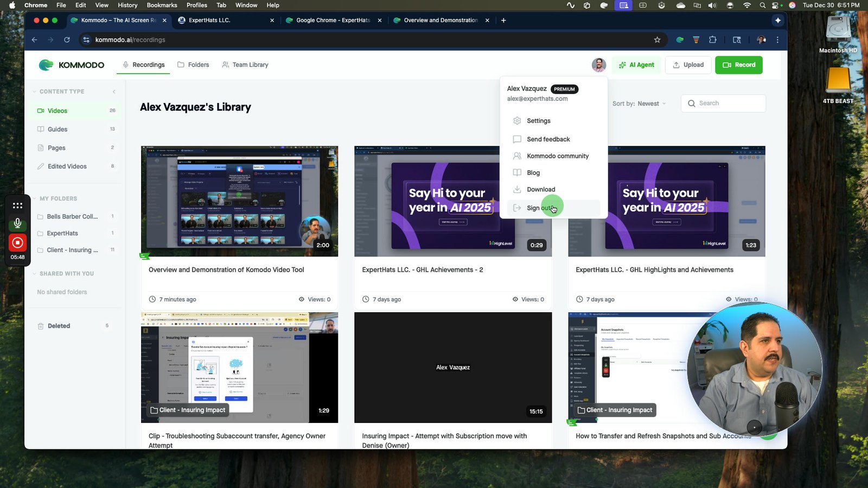Stop the recording with the red button
This screenshot has height=488, width=868.
click(x=17, y=243)
